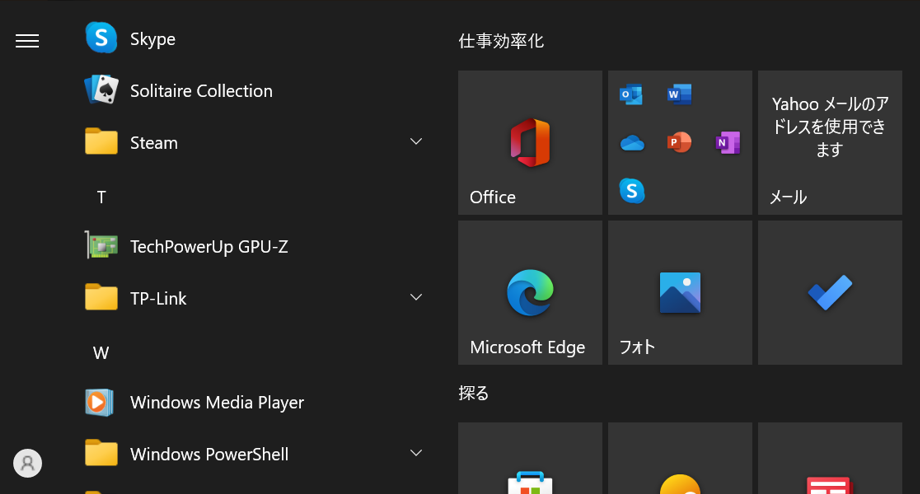Click the Windows PowerShell folder icon
920x494 pixels.
pyautogui.click(x=101, y=453)
